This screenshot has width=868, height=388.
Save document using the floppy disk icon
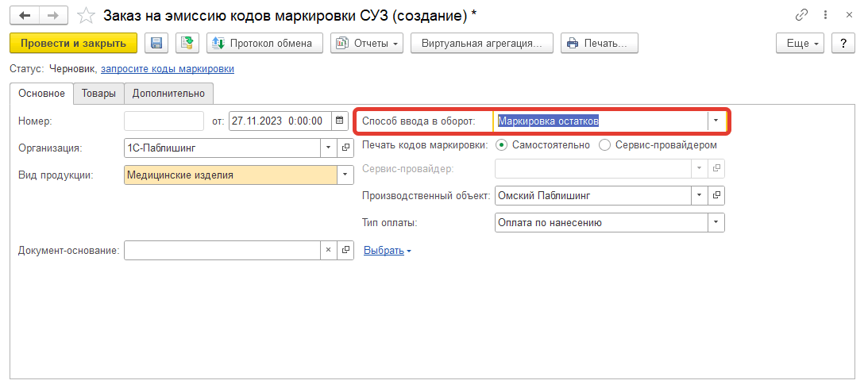point(156,43)
